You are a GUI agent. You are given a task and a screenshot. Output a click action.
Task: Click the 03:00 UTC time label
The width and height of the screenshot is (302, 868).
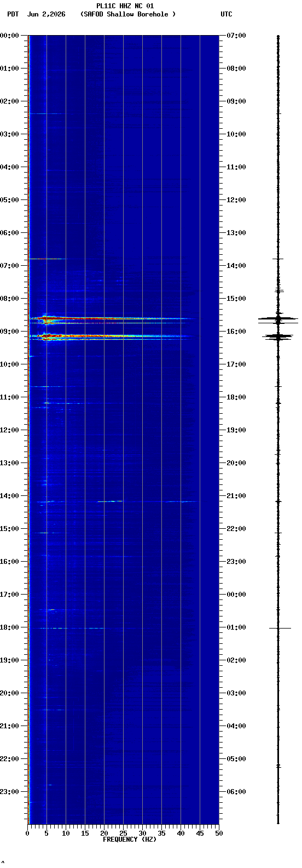[236, 693]
